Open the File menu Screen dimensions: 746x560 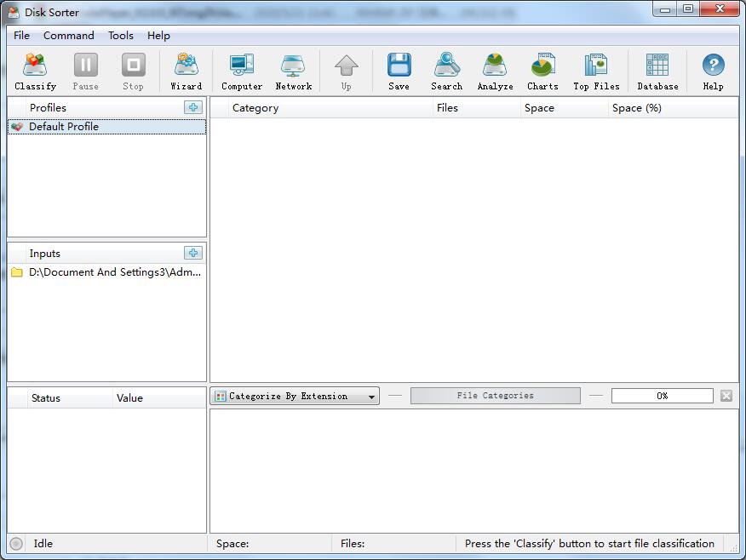[22, 36]
